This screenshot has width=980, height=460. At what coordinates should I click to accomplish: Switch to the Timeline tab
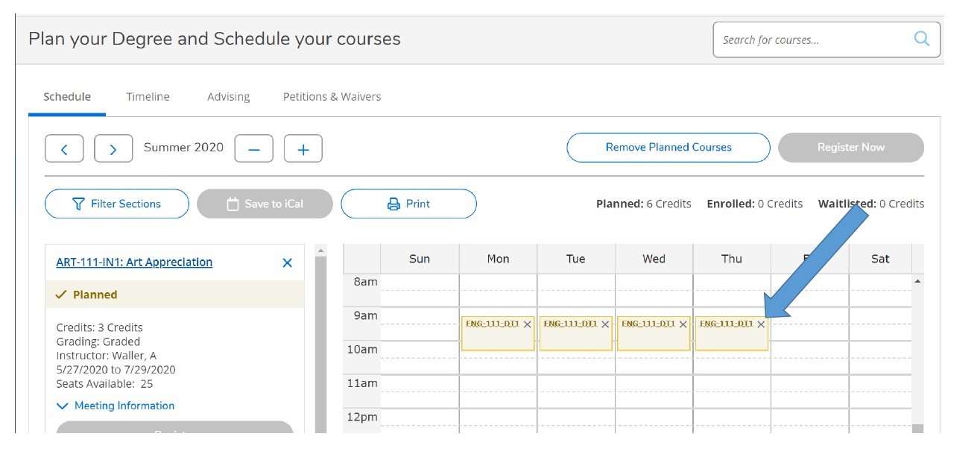[148, 97]
